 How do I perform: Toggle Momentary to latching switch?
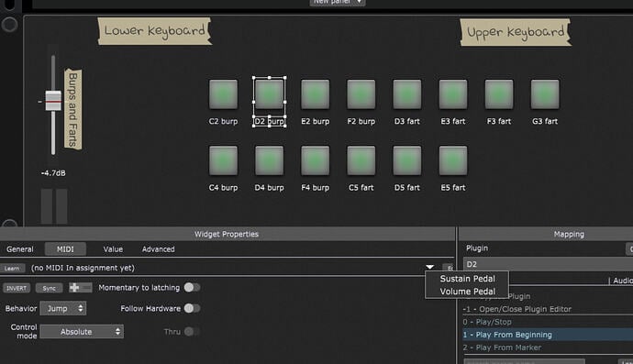(x=192, y=287)
